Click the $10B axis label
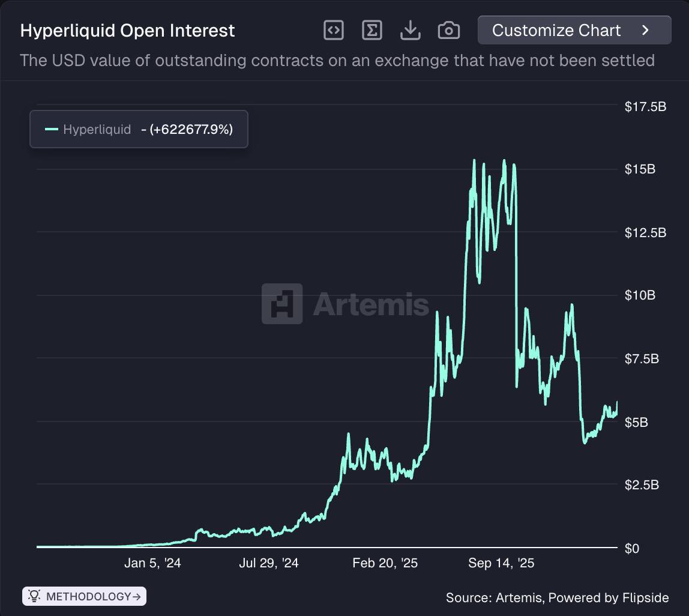689x616 pixels. (x=640, y=295)
